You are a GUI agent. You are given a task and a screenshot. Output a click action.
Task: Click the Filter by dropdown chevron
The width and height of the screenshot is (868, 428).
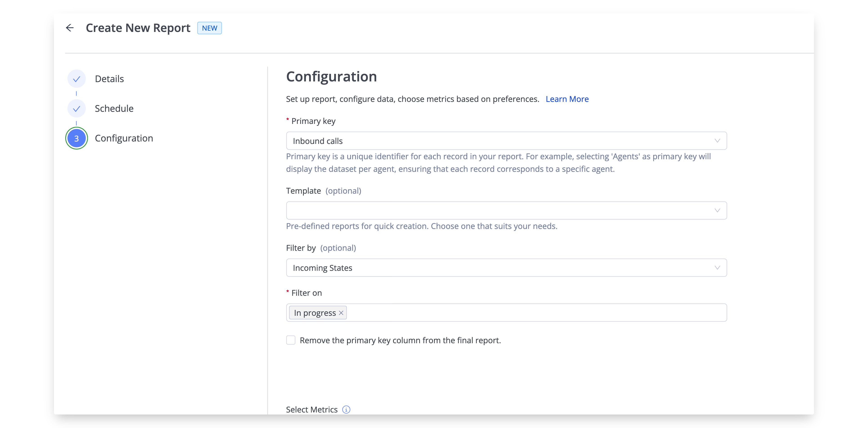pos(717,268)
